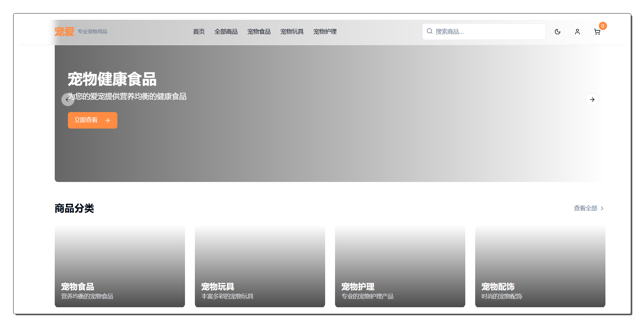Viewport: 644px width, 327px height.
Task: Click the 立即查看 button
Action: [x=93, y=120]
